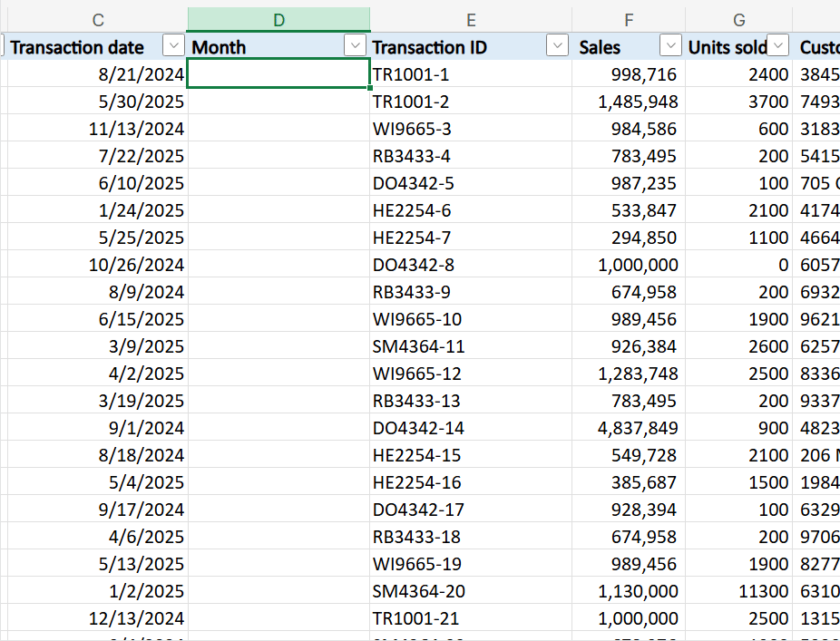Screen dimensions: 840x641
Task: Open the Sales filter dropdown
Action: click(x=670, y=46)
